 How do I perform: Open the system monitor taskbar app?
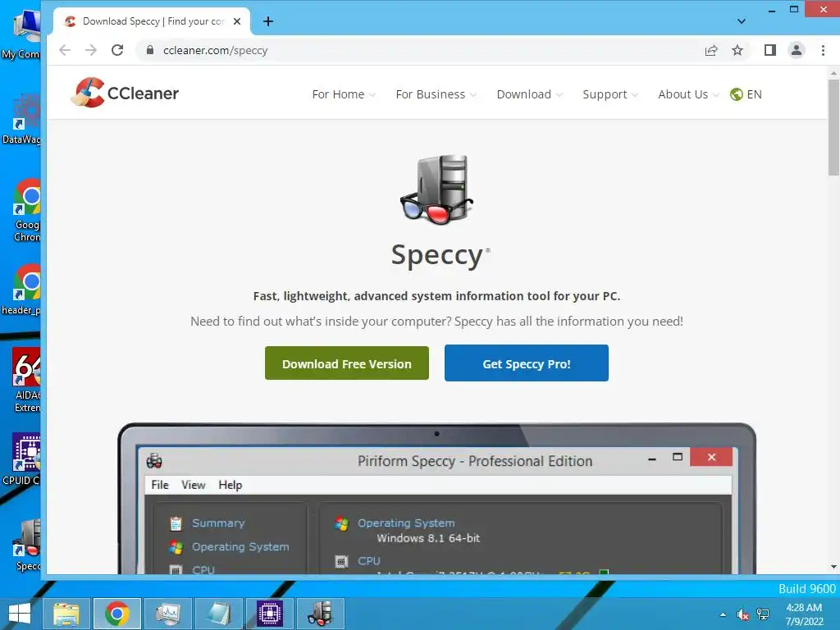click(167, 614)
